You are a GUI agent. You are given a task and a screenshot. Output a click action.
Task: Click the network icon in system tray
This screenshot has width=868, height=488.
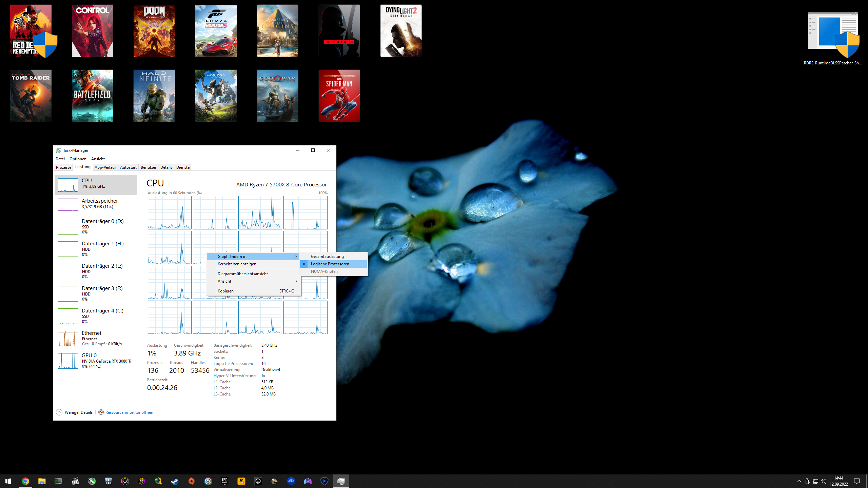coord(815,481)
